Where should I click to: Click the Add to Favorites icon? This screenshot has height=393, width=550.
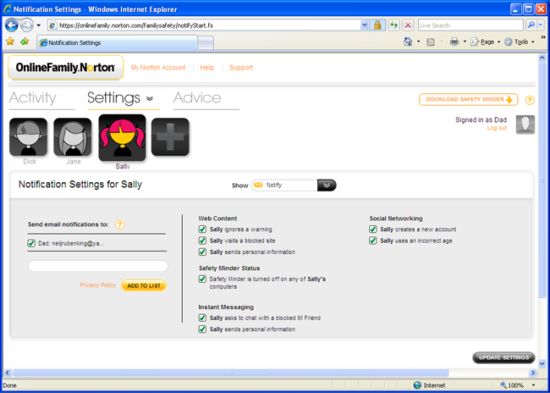pyautogui.click(x=25, y=42)
